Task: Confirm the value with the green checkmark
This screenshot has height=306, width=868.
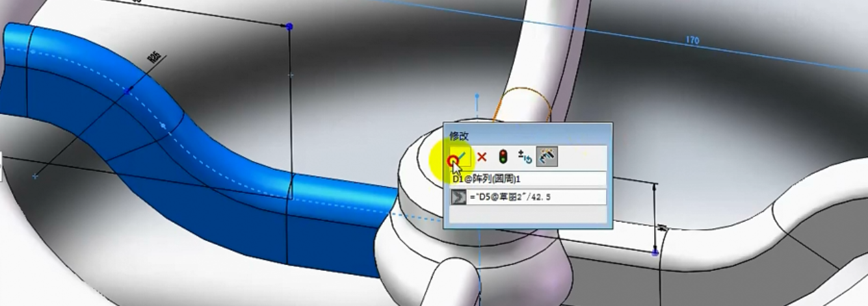Action: 458,157
